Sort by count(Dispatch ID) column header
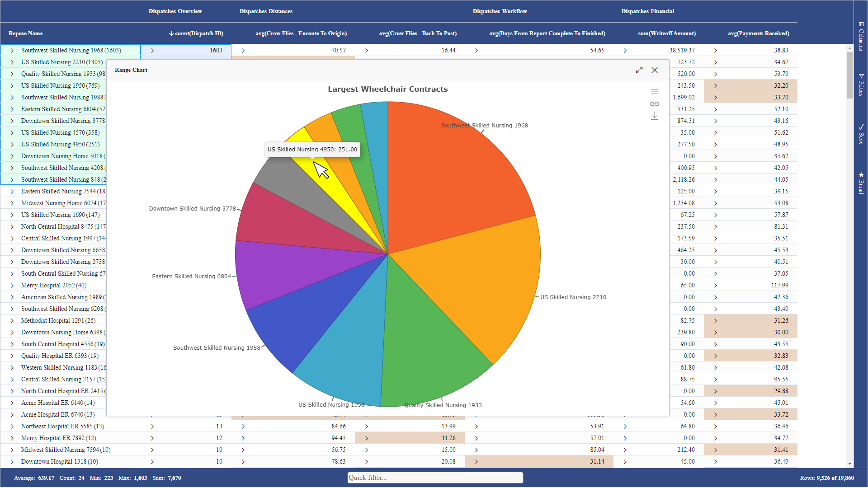 [199, 33]
